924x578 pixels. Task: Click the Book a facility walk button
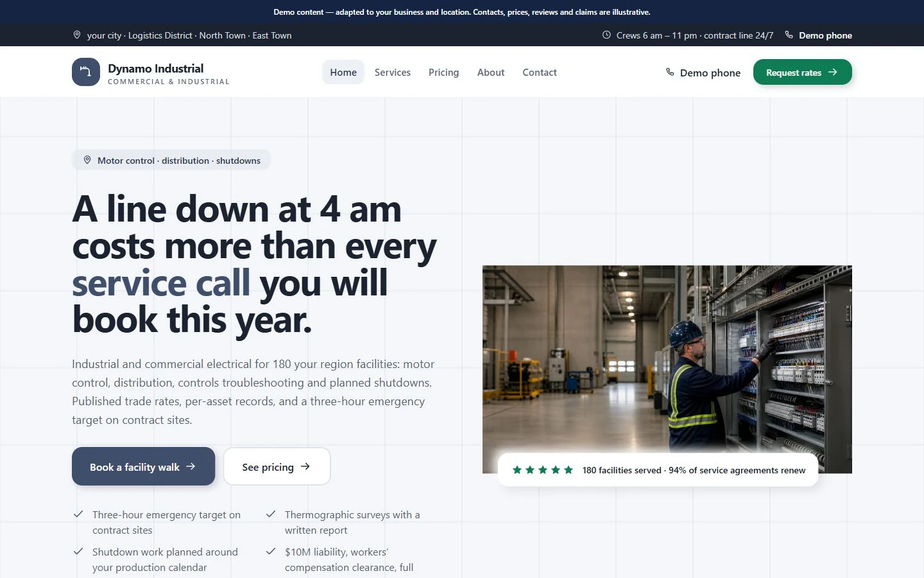click(x=143, y=466)
